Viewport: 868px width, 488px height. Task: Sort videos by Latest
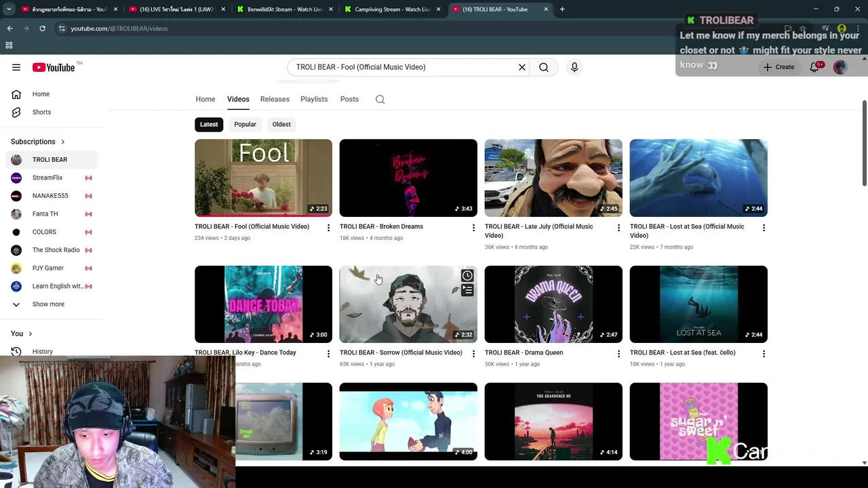pyautogui.click(x=209, y=124)
